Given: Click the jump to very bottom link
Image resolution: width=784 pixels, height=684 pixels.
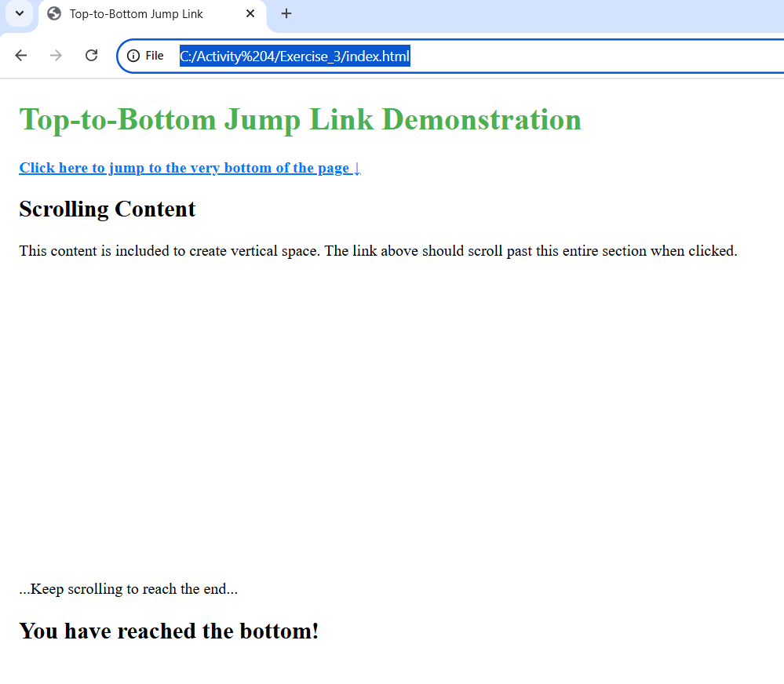Looking at the screenshot, I should pos(184,168).
